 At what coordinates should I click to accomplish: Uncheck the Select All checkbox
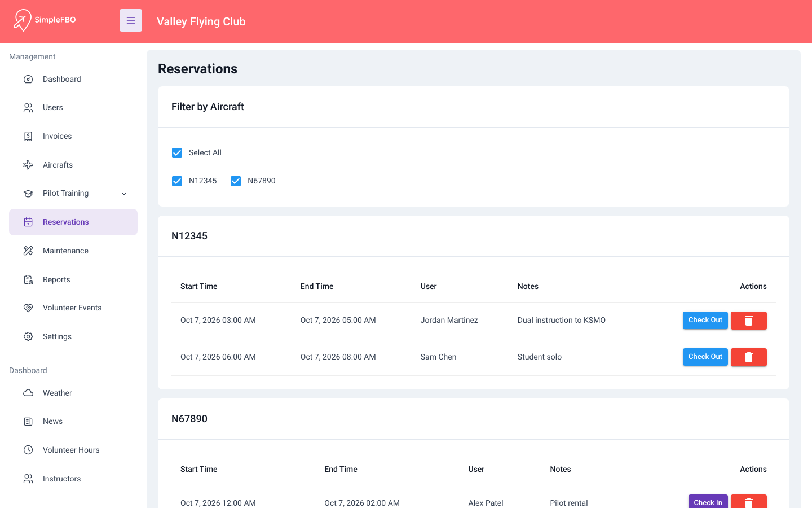pyautogui.click(x=177, y=153)
